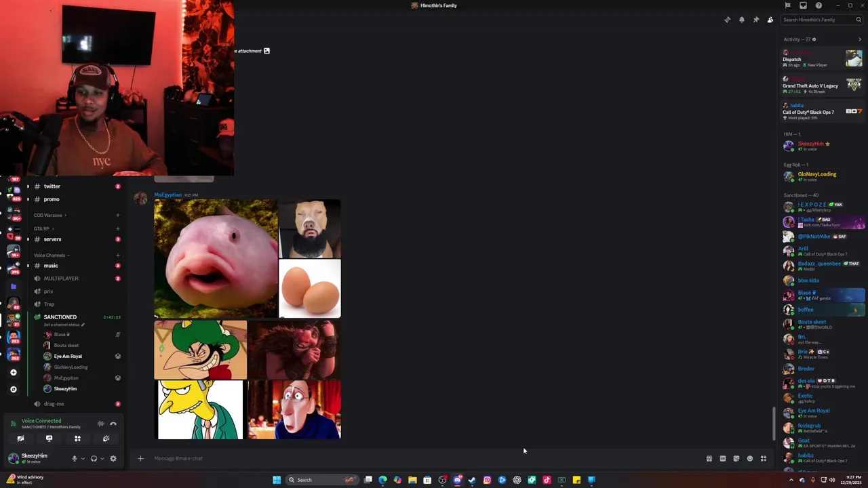Open the Discord inbox icon
This screenshot has height=488, width=868.
(803, 5)
